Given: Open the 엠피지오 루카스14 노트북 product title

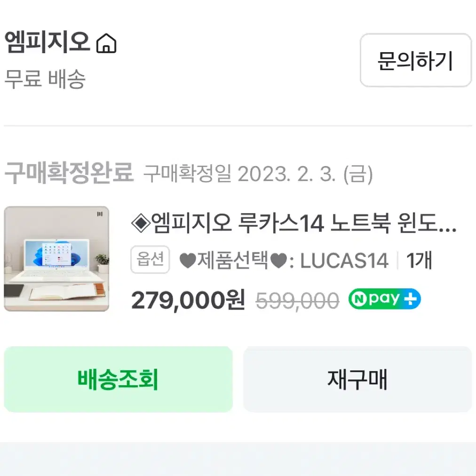Looking at the screenshot, I should click(x=294, y=223).
